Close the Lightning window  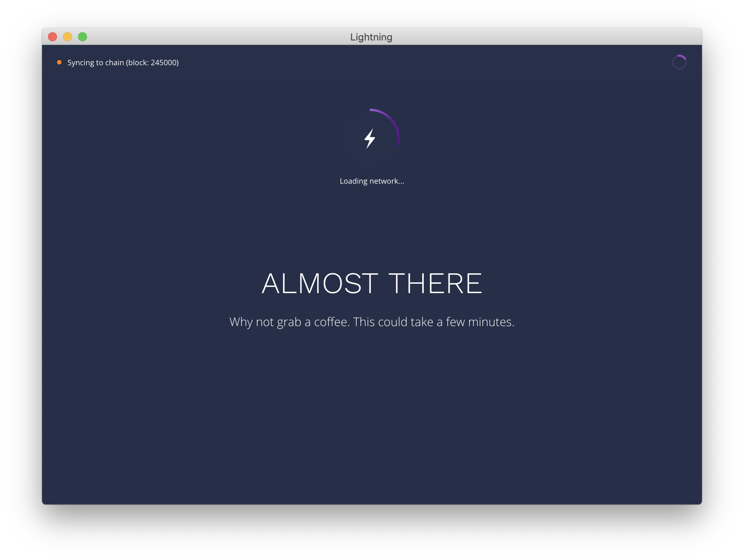coord(52,37)
